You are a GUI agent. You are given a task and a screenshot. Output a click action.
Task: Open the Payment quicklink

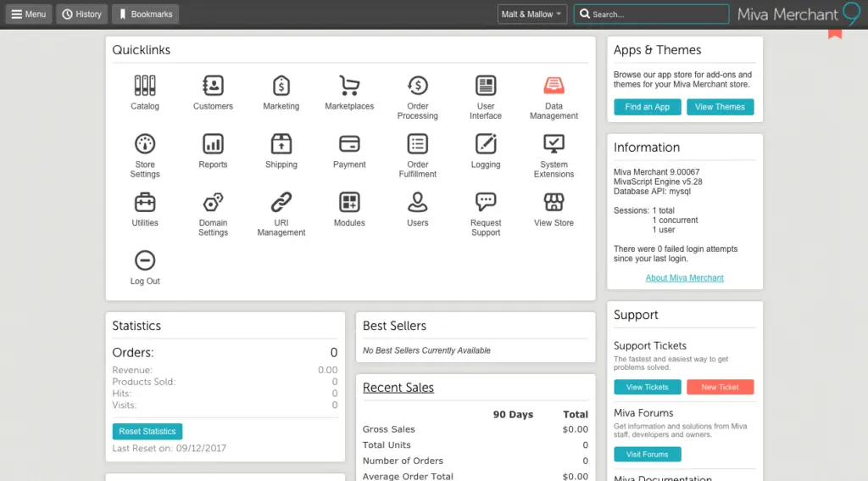tap(349, 151)
